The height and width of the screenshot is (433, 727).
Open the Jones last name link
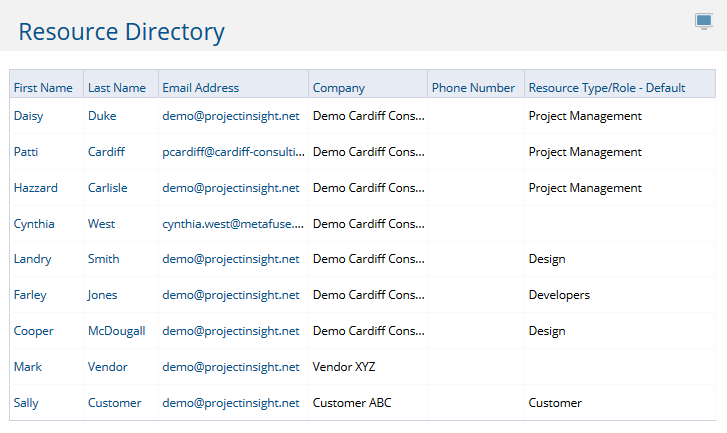click(102, 295)
